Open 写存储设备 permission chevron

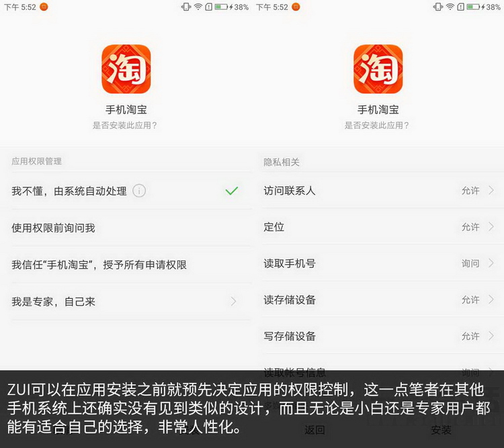(491, 336)
